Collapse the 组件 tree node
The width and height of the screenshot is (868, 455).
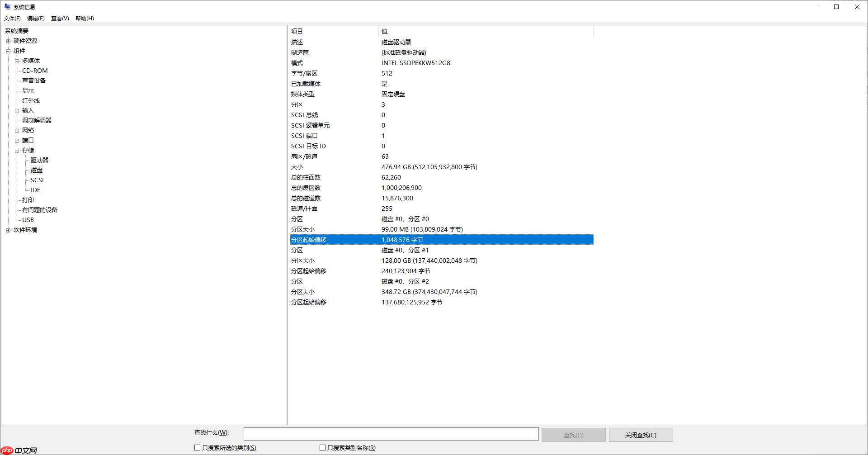[x=8, y=51]
